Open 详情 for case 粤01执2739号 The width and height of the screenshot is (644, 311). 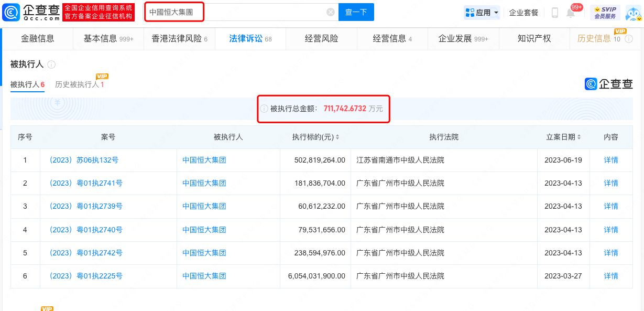611,206
